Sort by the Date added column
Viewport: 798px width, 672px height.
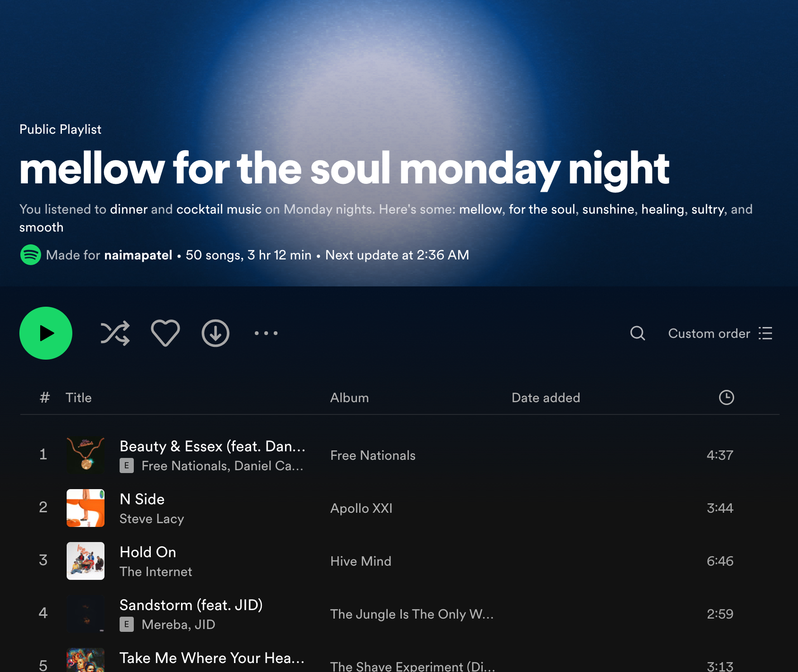click(x=546, y=398)
